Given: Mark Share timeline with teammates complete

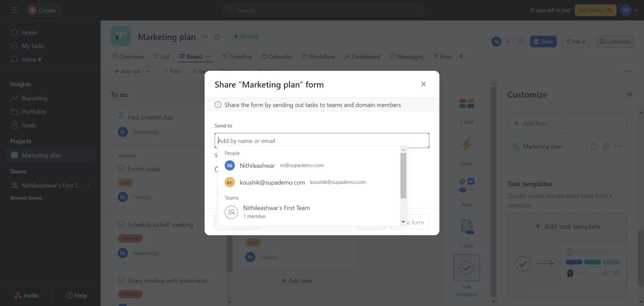Looking at the screenshot, I should click(121, 280).
